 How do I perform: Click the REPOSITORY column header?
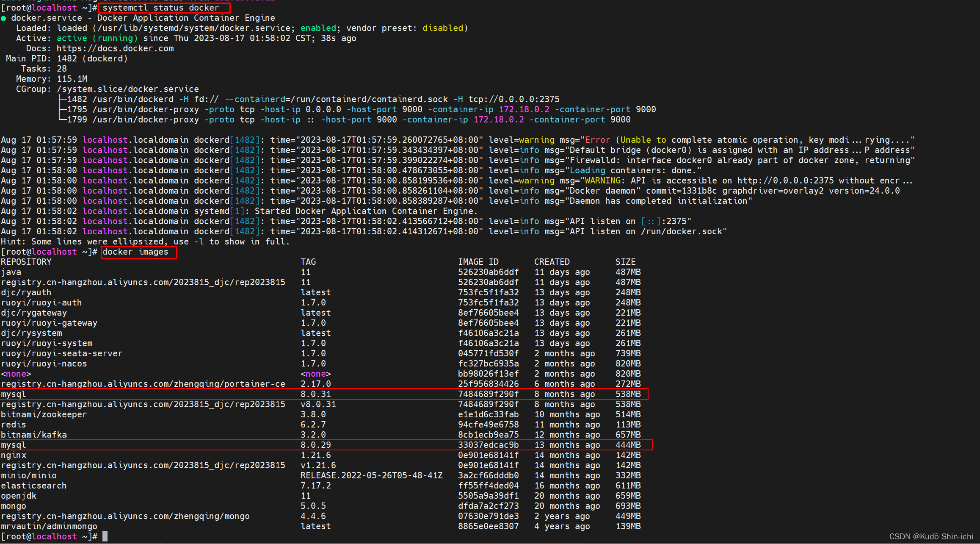(26, 262)
